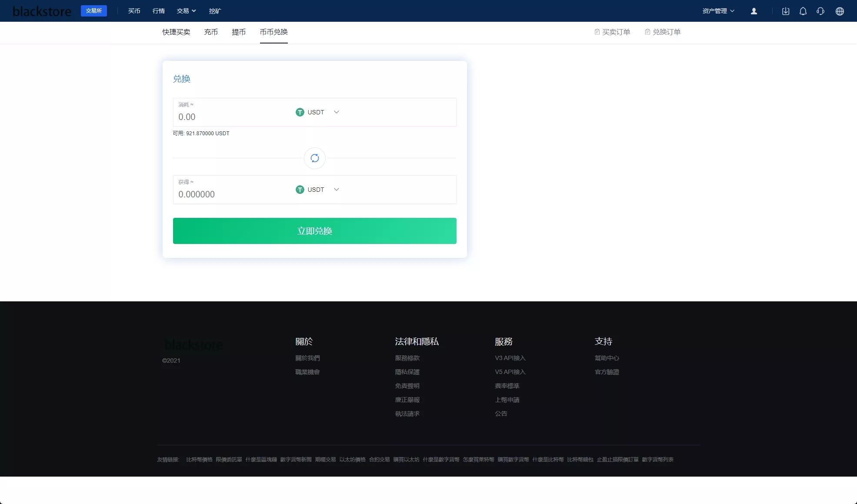Image resolution: width=857 pixels, height=504 pixels.
Task: Open the language globe icon
Action: click(840, 11)
